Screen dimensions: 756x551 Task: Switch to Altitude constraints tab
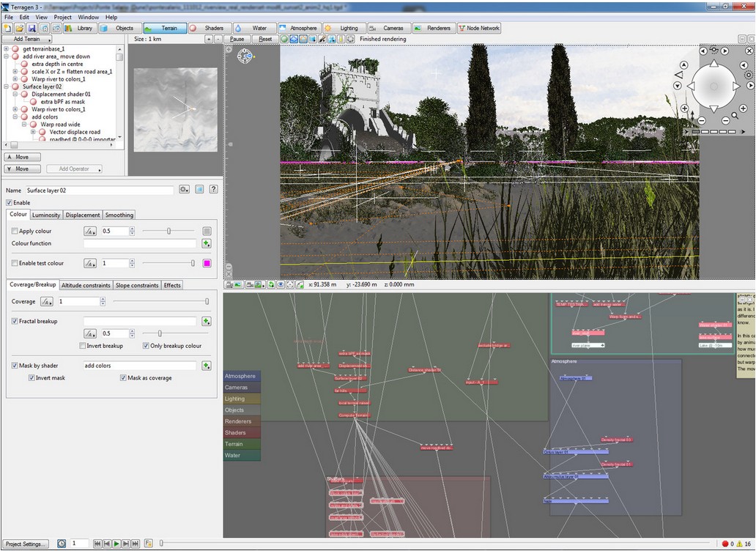pos(86,285)
